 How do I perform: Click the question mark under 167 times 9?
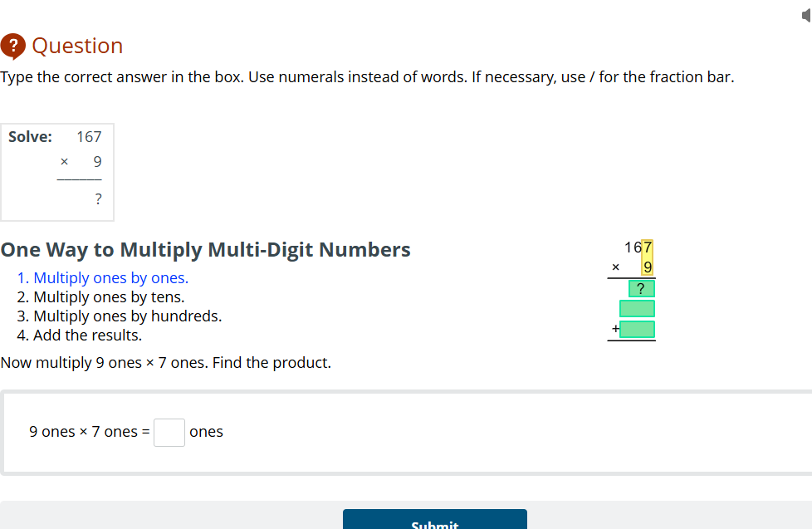(97, 198)
